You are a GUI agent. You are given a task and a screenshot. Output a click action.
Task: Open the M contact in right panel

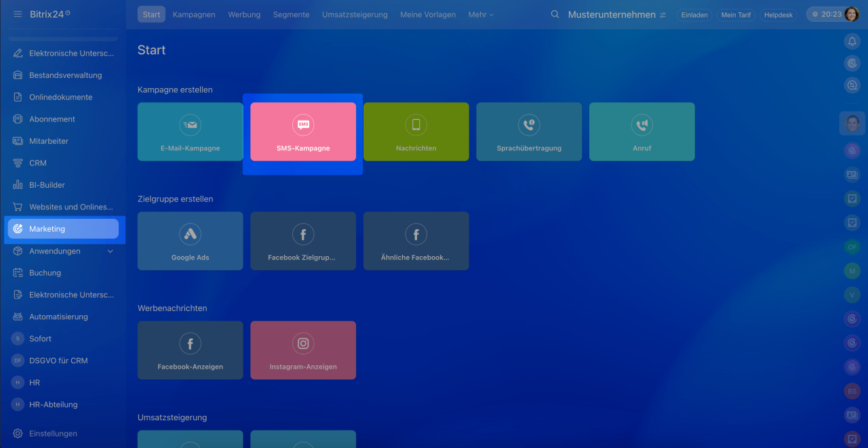click(x=852, y=271)
